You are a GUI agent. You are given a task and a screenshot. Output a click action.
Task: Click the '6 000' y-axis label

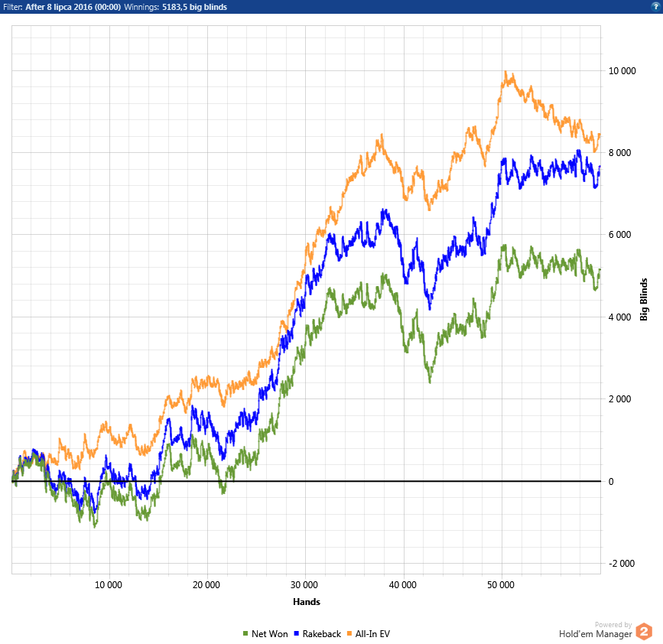(x=620, y=235)
